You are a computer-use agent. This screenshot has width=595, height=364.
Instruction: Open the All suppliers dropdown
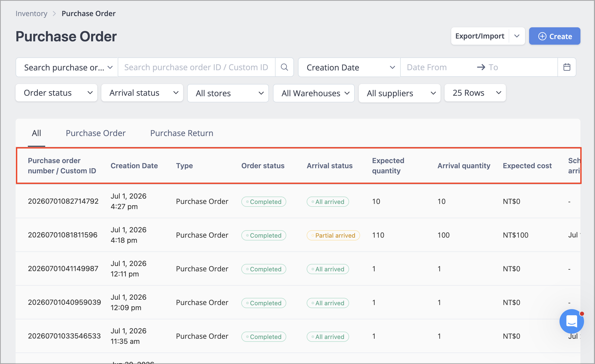pyautogui.click(x=400, y=93)
